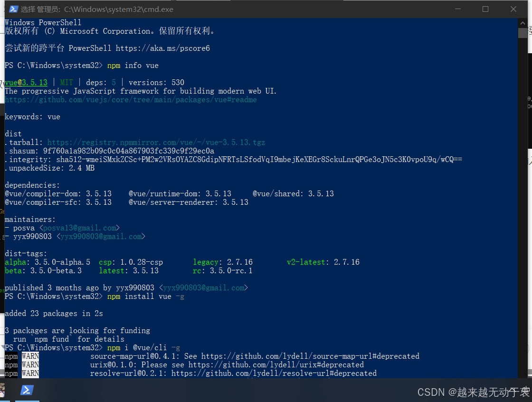532x402 pixels.
Task: Open the github vuejs core readme link
Action: (131, 100)
